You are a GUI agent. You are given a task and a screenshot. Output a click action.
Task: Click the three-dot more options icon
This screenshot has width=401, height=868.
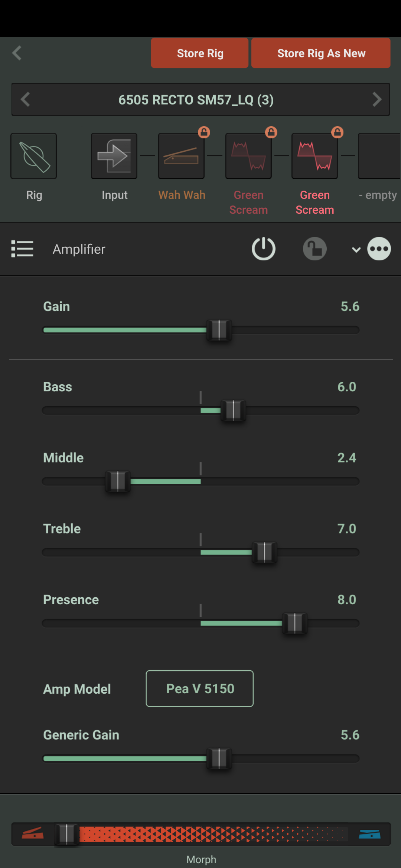[x=379, y=249]
